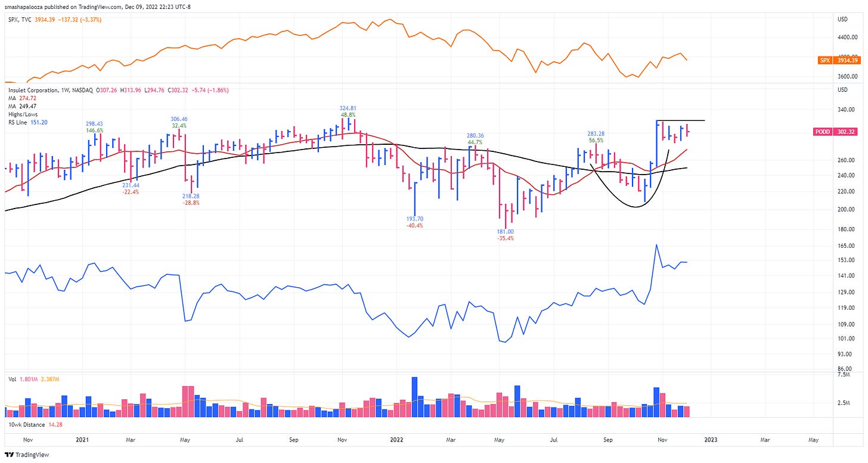Select the black 'MA 249.47' indicator legend

(21, 105)
